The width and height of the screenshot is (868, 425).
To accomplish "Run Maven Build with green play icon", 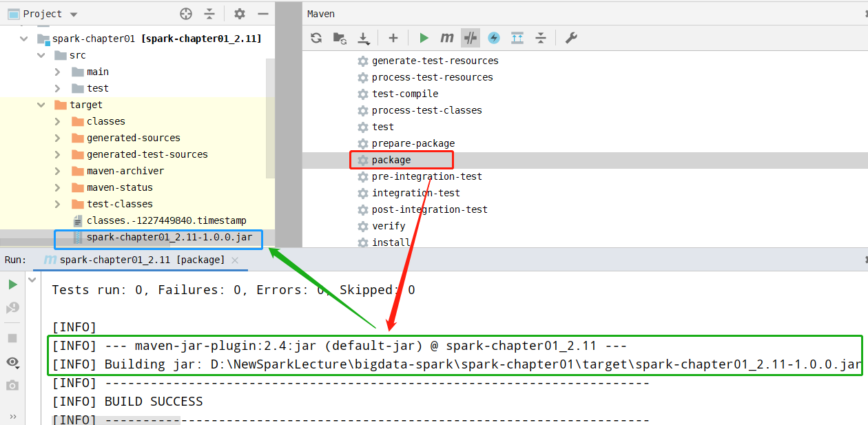I will [424, 38].
